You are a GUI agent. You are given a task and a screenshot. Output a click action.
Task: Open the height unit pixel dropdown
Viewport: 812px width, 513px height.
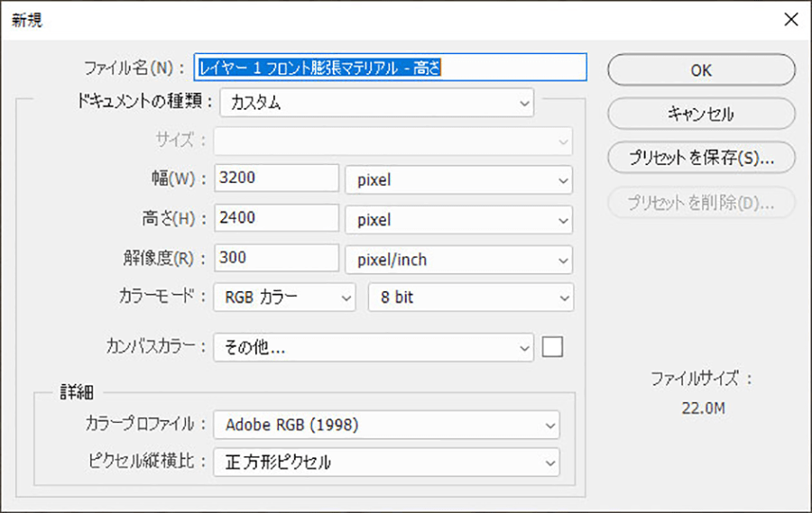(x=458, y=220)
